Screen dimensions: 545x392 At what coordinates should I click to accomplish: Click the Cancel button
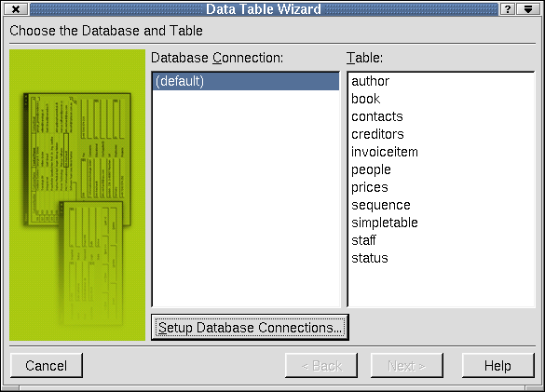[47, 366]
